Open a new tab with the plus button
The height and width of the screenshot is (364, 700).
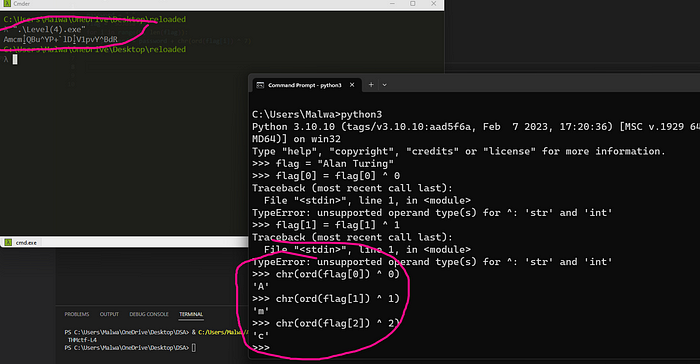pyautogui.click(x=371, y=85)
